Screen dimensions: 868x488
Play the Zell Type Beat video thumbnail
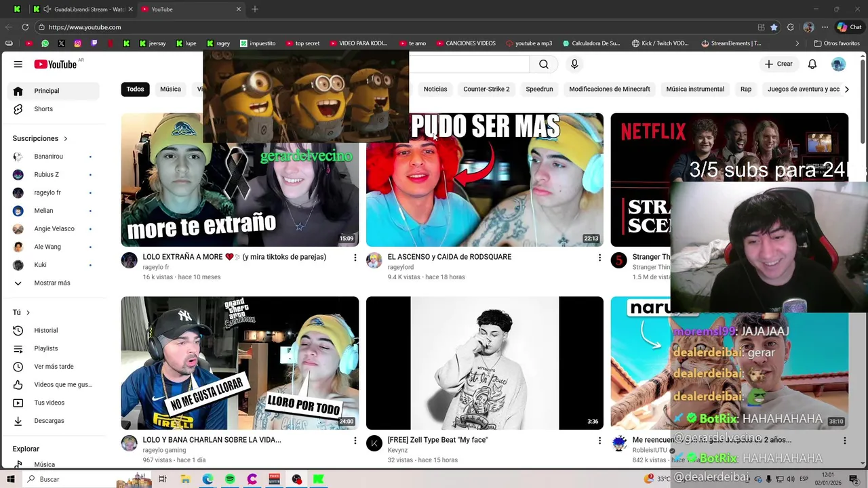pos(485,363)
